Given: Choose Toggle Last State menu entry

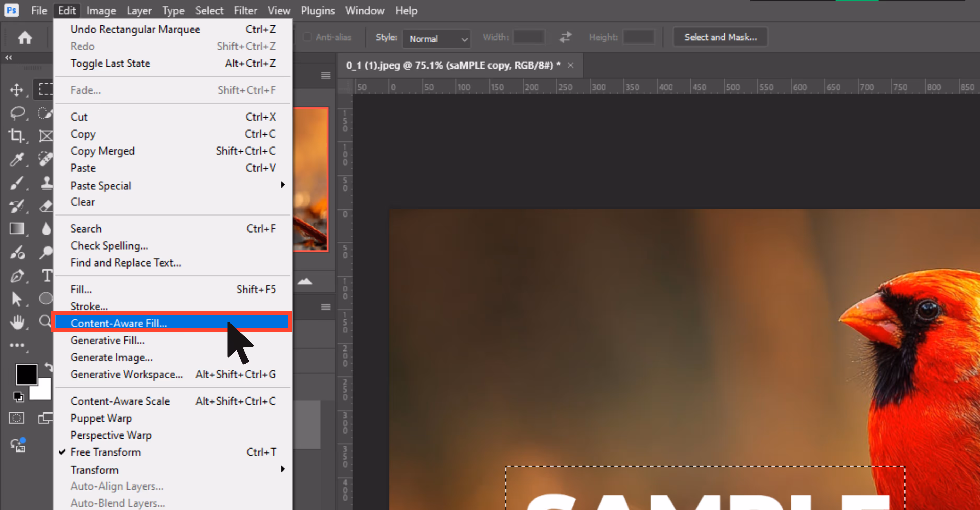Looking at the screenshot, I should click(x=174, y=63).
